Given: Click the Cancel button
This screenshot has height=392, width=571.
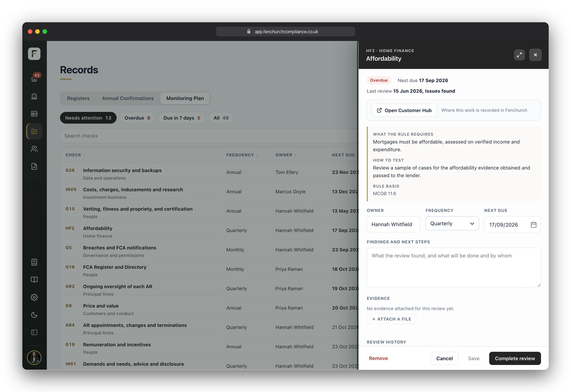Looking at the screenshot, I should [x=444, y=358].
